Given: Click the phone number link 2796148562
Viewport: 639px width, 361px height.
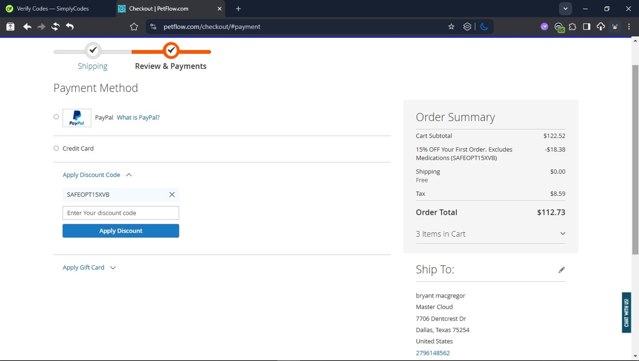Looking at the screenshot, I should coord(433,353).
